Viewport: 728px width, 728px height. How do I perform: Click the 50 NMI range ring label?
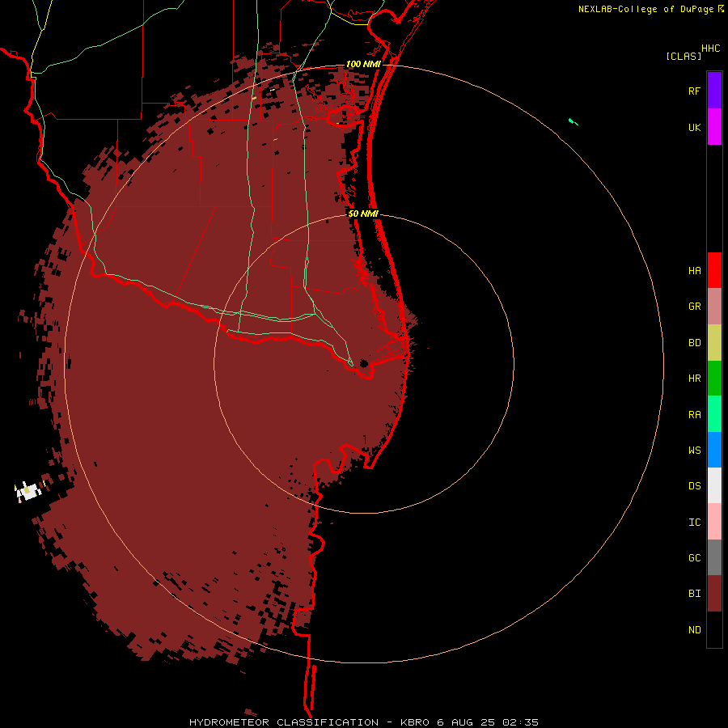pos(363,214)
